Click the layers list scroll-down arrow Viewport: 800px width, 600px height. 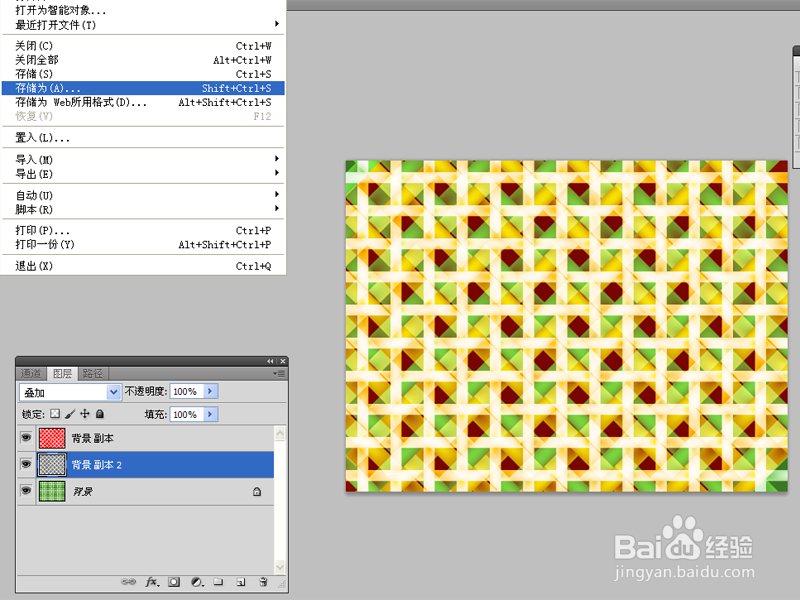pos(280,566)
